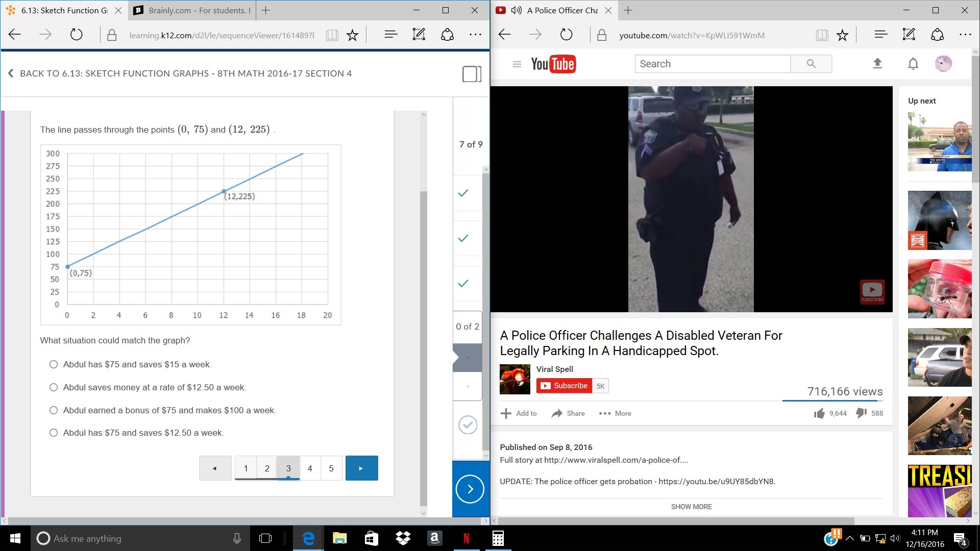This screenshot has width=980, height=551.
Task: Subscribe to the Viral Spell channel
Action: [564, 386]
